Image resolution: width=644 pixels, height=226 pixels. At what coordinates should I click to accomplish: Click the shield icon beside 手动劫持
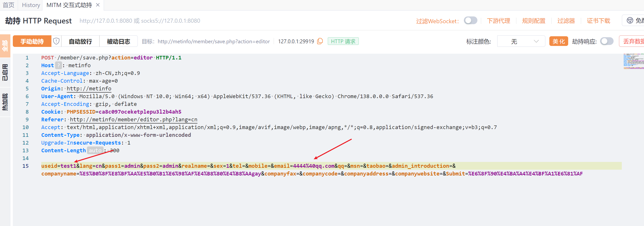pos(56,41)
